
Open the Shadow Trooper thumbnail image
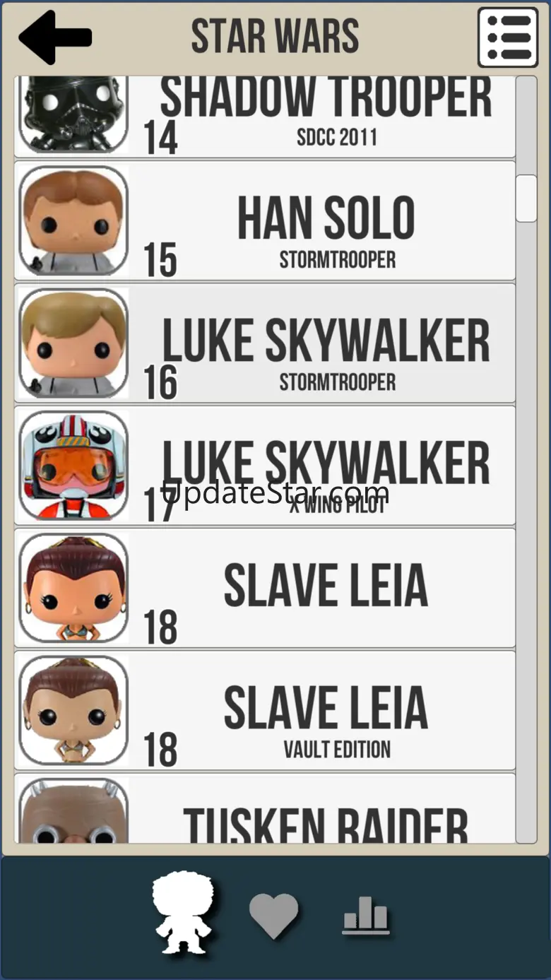(73, 114)
